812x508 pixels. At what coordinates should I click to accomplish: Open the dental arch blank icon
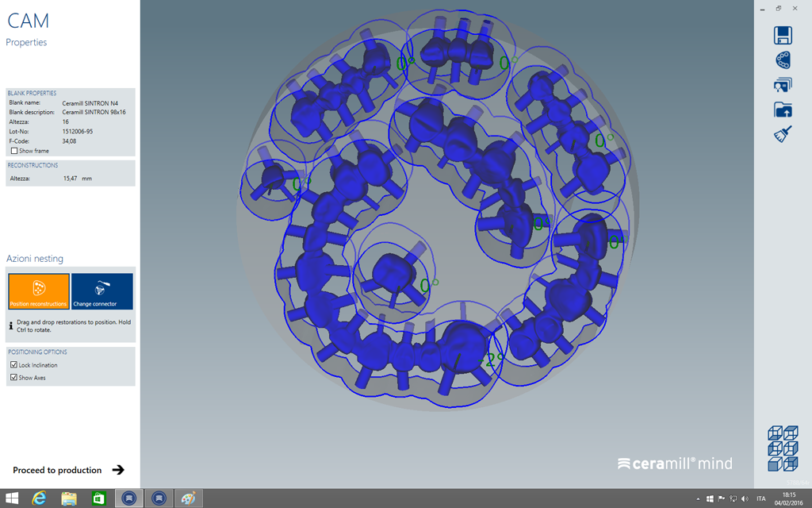click(783, 60)
